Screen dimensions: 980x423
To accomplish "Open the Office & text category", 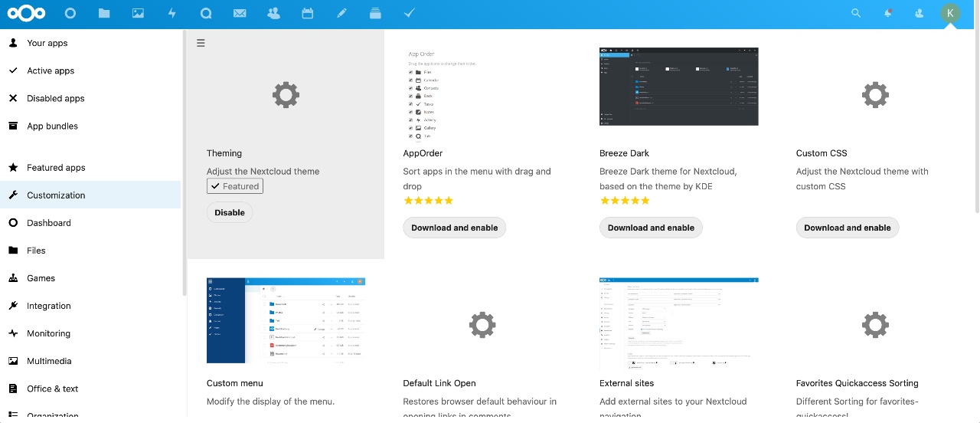I will 90,388.
